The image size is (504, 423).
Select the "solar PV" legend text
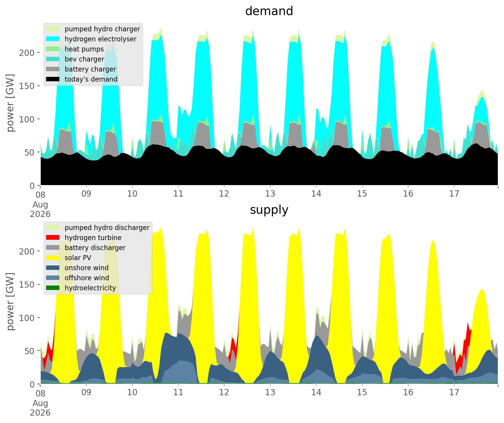[x=78, y=258]
